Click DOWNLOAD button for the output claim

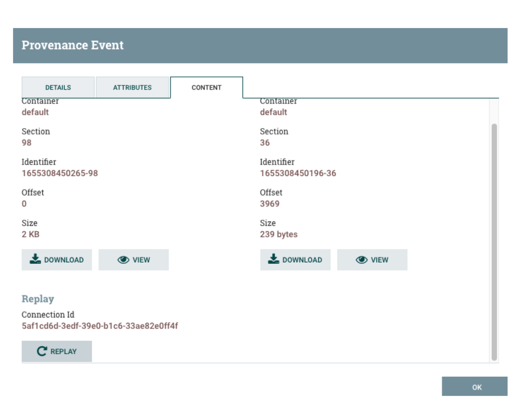click(295, 259)
